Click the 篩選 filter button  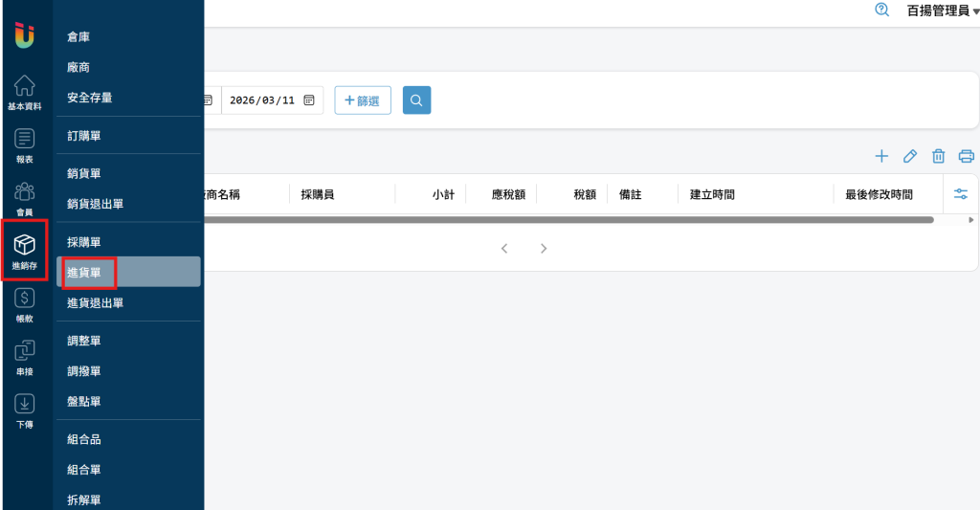point(363,100)
